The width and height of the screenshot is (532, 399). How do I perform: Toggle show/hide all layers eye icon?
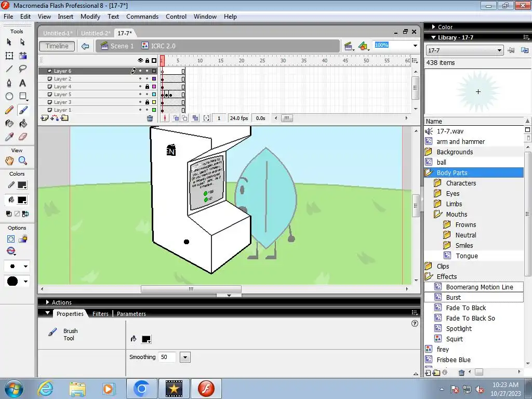pyautogui.click(x=140, y=60)
